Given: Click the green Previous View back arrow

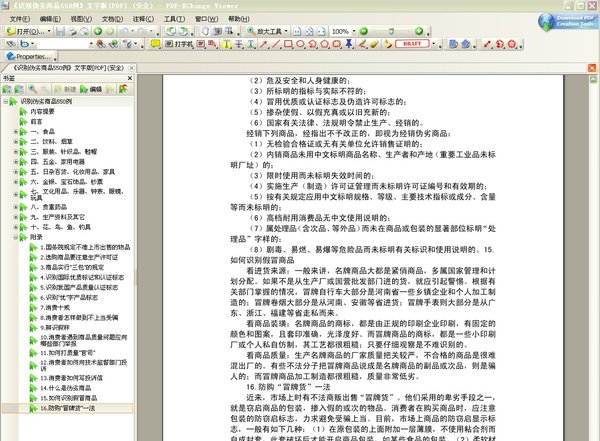Looking at the screenshot, I should (98, 31).
